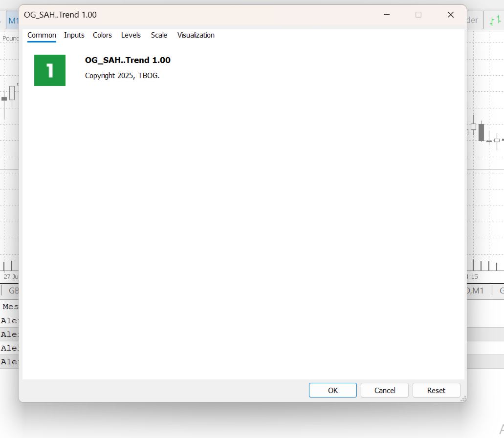Open the Visualization tab
Screen dimensions: 504x438
pos(196,35)
